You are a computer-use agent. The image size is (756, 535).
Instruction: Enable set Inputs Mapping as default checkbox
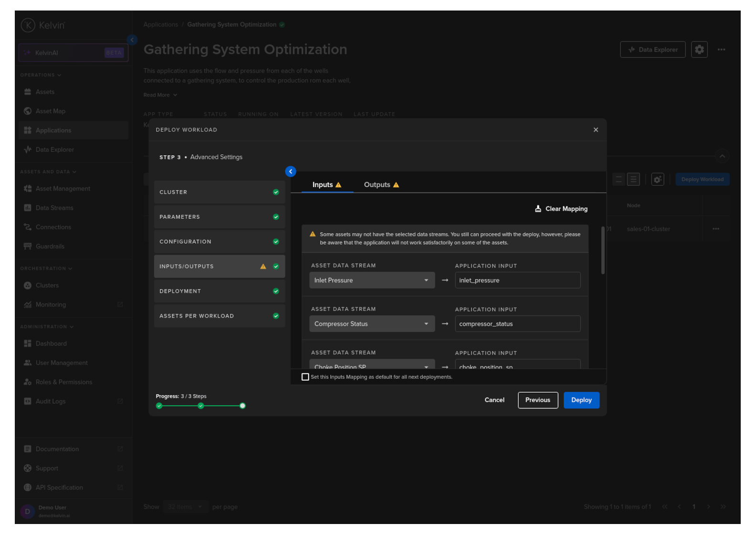[x=305, y=377]
